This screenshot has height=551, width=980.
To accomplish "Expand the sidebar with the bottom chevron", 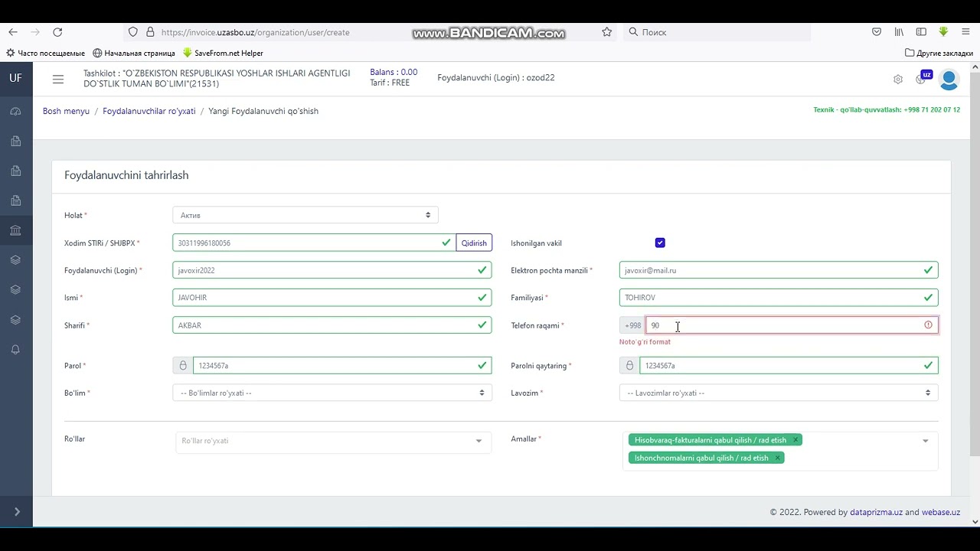I will pyautogui.click(x=17, y=511).
